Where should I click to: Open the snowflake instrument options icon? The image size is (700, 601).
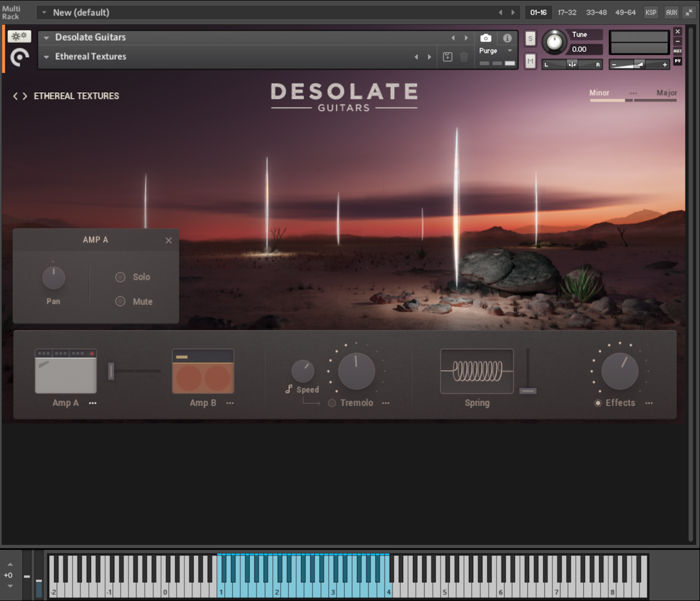coord(19,36)
